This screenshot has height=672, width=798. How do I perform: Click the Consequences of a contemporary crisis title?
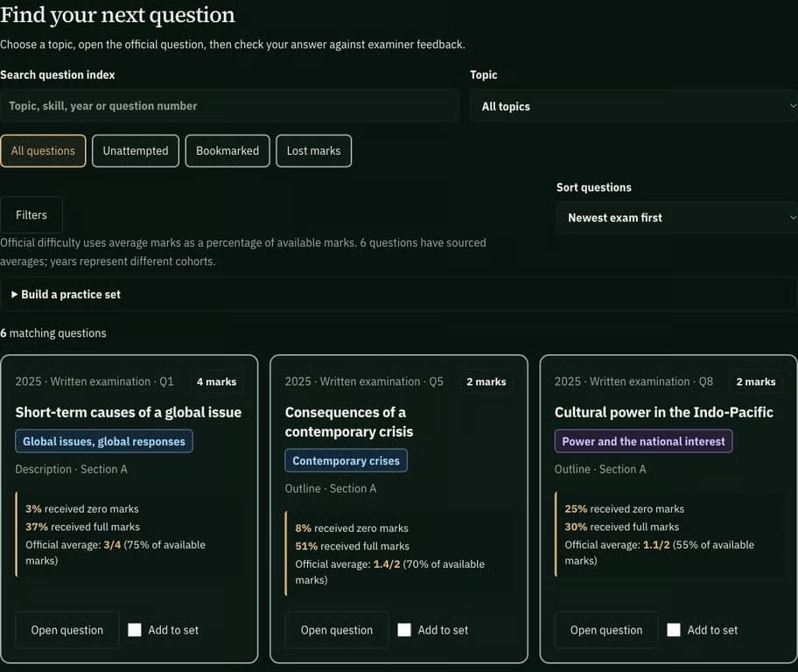tap(349, 422)
